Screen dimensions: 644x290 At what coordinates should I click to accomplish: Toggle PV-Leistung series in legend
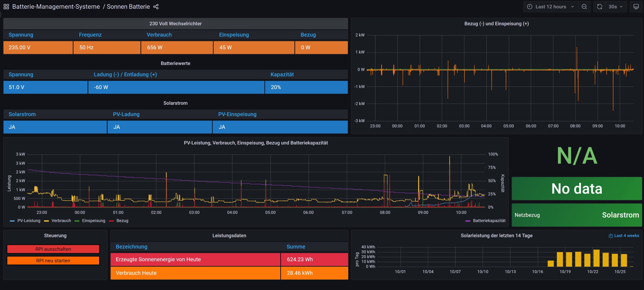(x=29, y=221)
